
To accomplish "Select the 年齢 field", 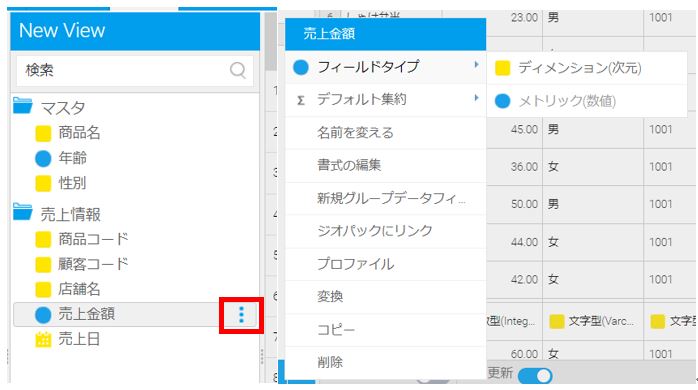I will pos(73,158).
